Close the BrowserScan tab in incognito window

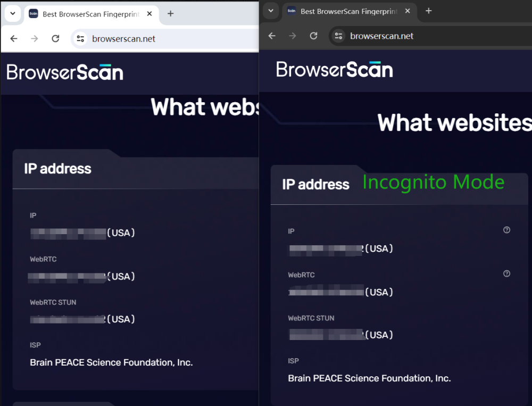coord(408,11)
